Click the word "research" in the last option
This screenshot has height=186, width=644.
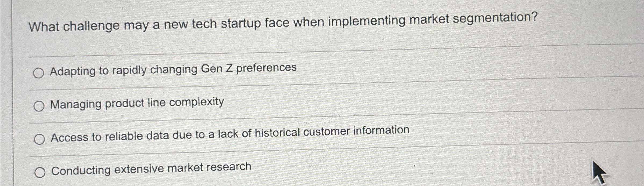[x=231, y=167]
